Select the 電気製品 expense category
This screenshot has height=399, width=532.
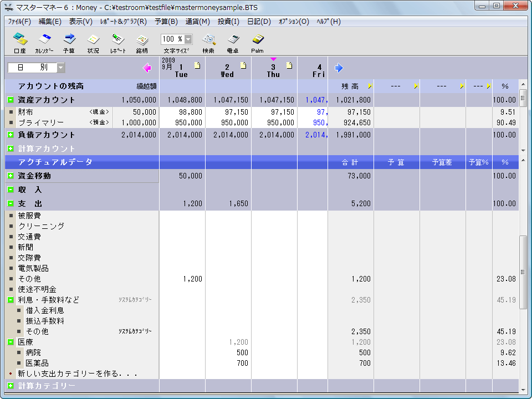coord(33,268)
